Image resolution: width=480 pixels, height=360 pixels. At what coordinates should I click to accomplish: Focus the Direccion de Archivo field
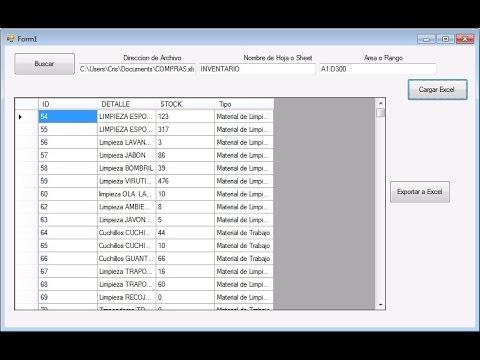[x=137, y=69]
